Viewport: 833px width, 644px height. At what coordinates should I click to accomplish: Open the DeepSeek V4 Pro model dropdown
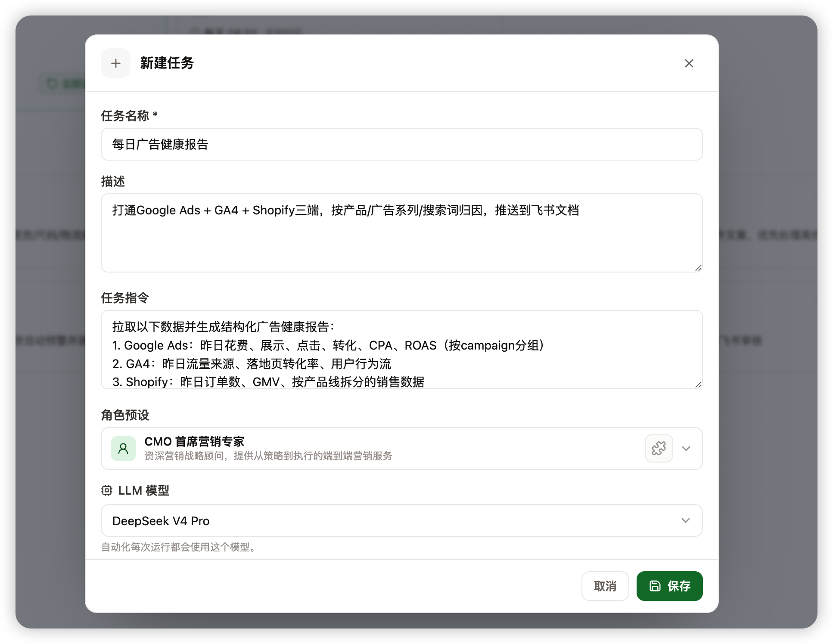click(x=401, y=520)
